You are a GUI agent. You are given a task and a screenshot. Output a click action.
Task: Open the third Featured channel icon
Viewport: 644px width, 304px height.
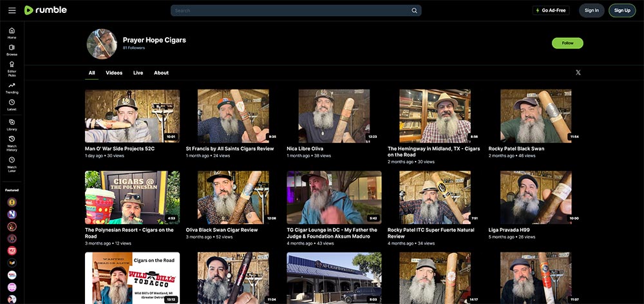point(12,226)
